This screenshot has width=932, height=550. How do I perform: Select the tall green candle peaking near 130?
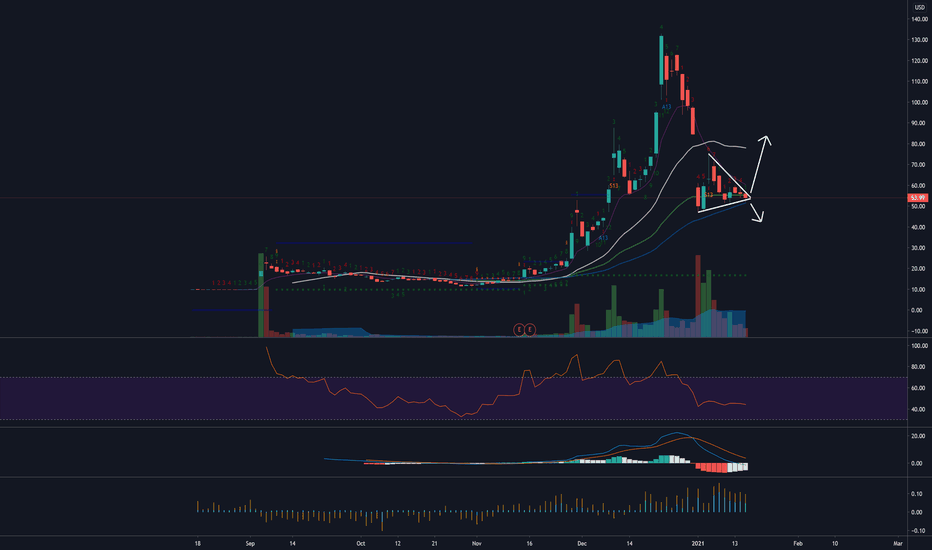(661, 59)
